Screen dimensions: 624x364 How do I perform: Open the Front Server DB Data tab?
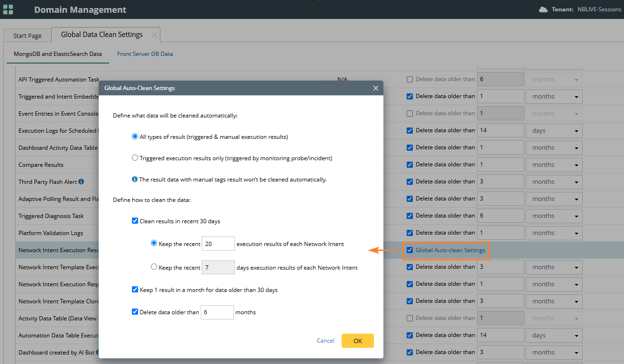point(145,54)
